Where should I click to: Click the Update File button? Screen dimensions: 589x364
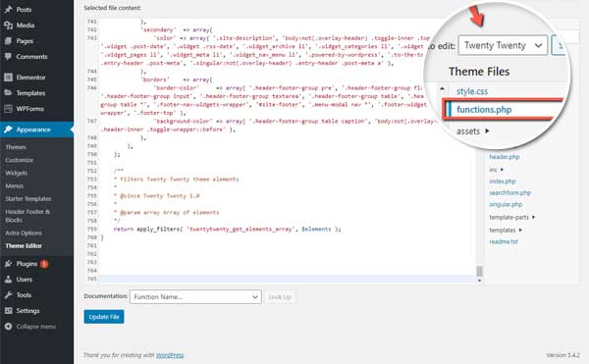point(104,317)
